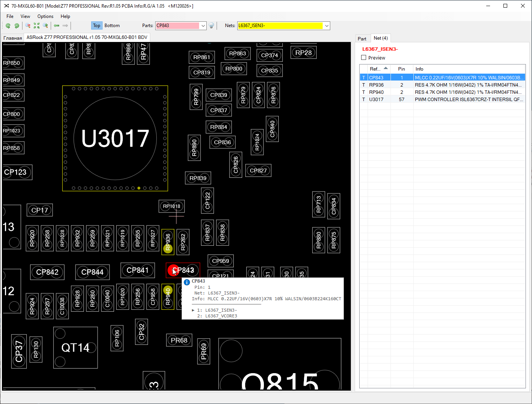Open the Nets dropdown list
Screen dimensions: 532x404
326,26
